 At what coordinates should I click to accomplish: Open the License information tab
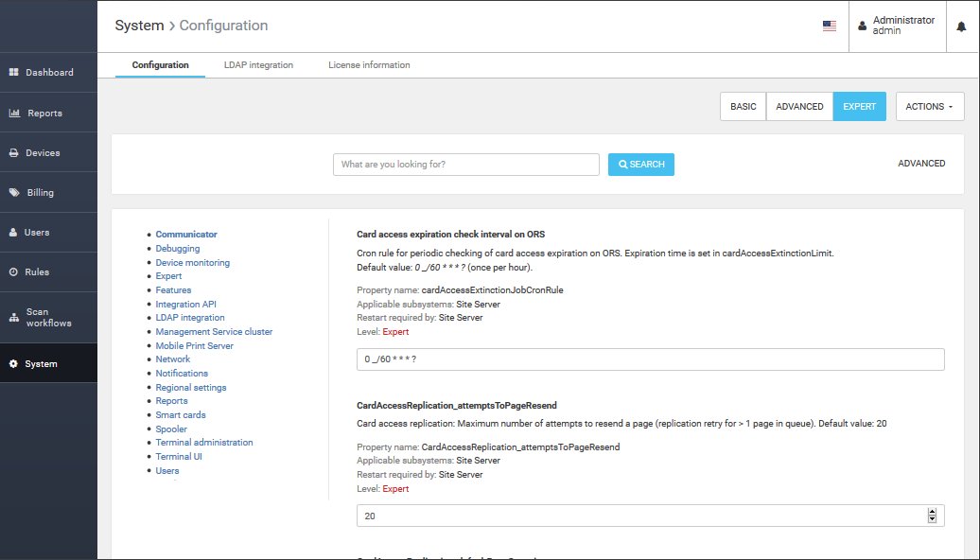369,65
